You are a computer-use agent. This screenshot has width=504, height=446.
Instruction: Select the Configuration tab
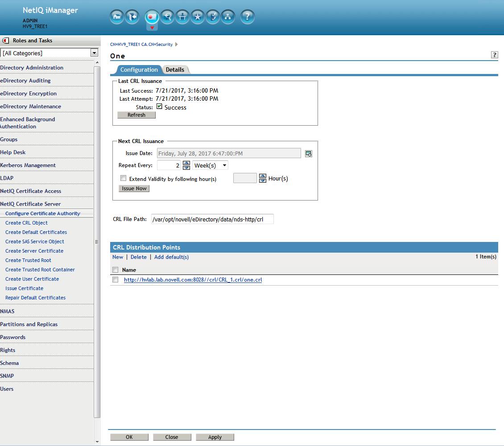(x=139, y=70)
